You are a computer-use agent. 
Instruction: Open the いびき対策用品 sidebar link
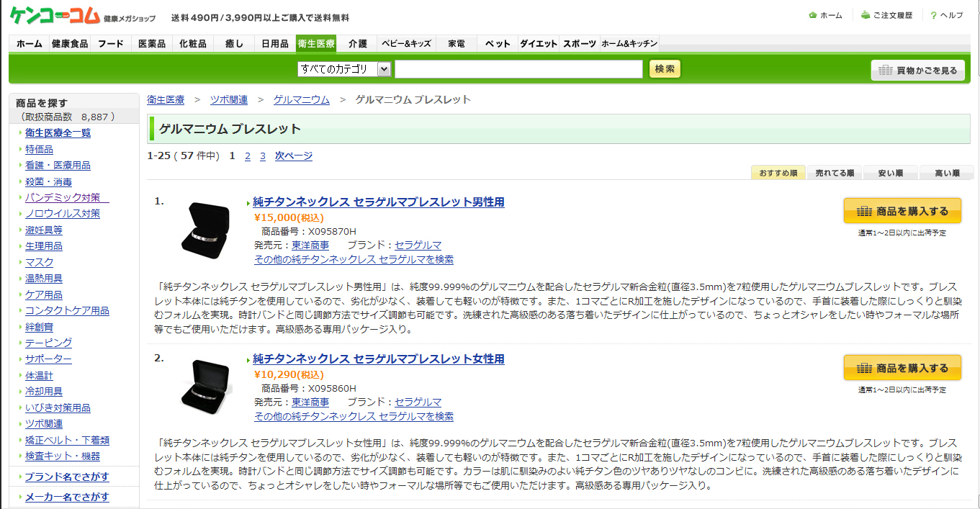click(58, 408)
